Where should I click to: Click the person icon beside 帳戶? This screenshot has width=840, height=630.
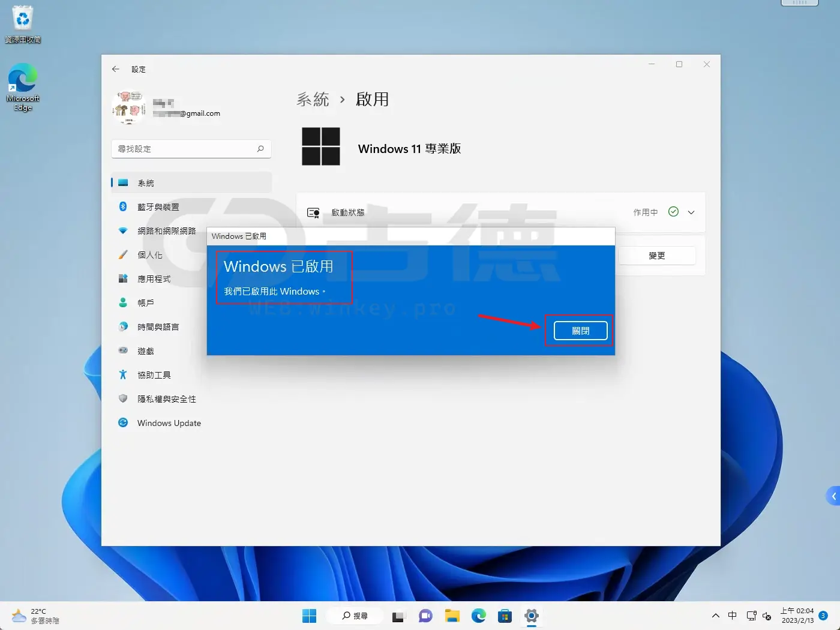123,303
